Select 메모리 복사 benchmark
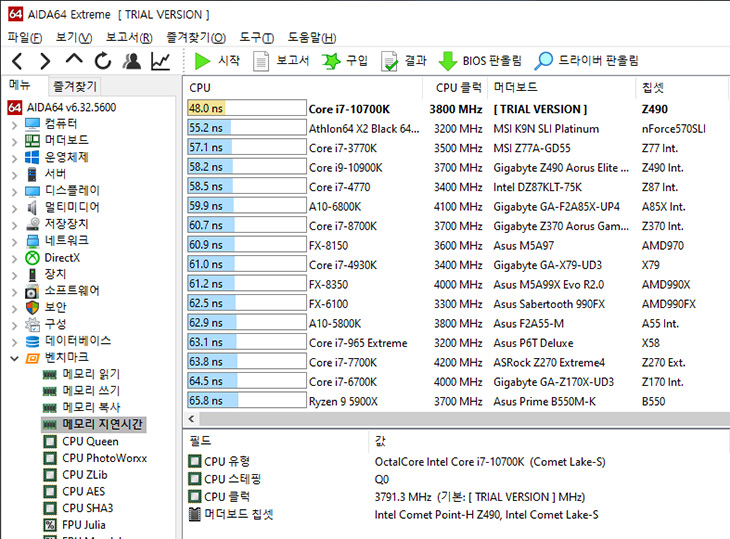The width and height of the screenshot is (730, 539). pos(91,408)
